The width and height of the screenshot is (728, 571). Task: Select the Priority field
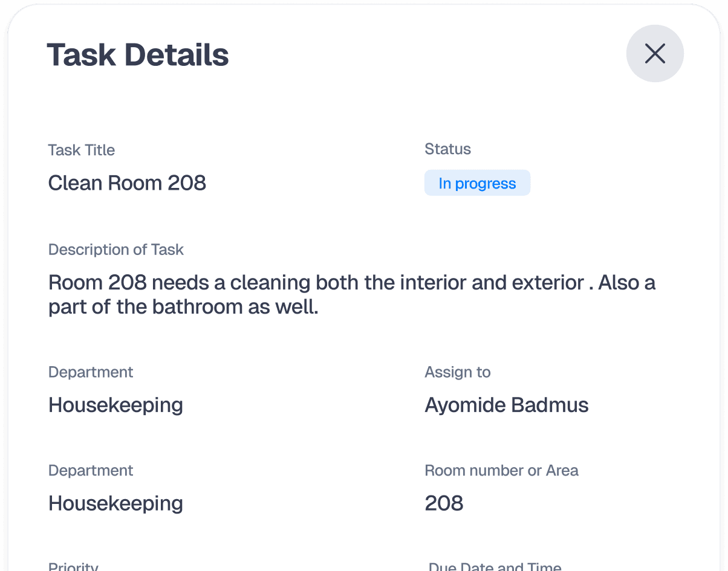click(73, 566)
